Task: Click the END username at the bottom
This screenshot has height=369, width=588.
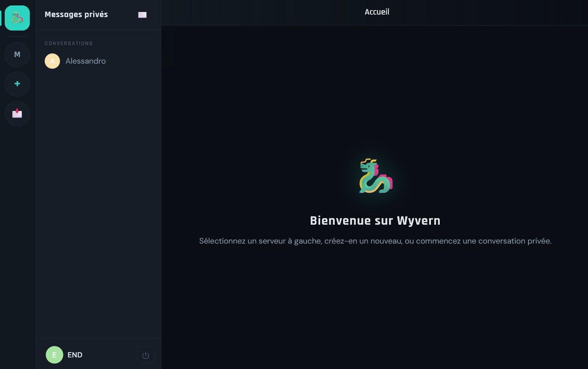Action: click(75, 355)
